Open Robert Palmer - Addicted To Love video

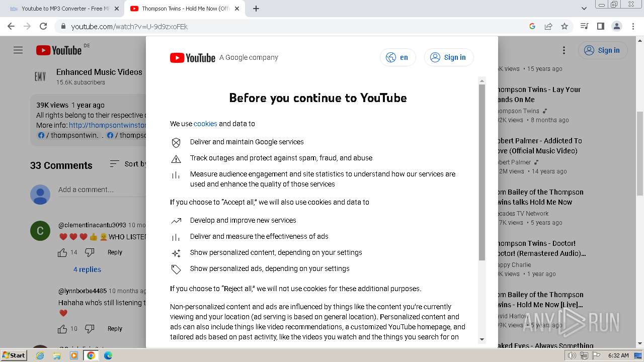coord(540,146)
